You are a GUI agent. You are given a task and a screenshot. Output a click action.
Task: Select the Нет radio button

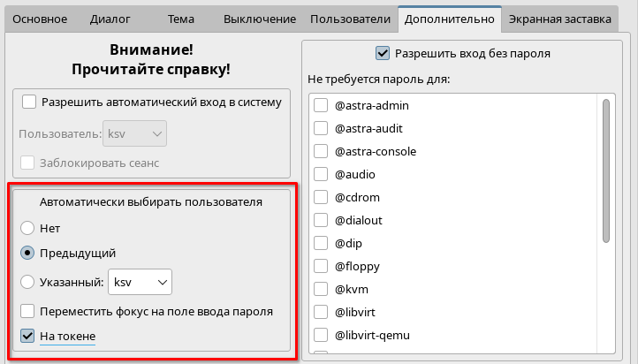tap(28, 228)
